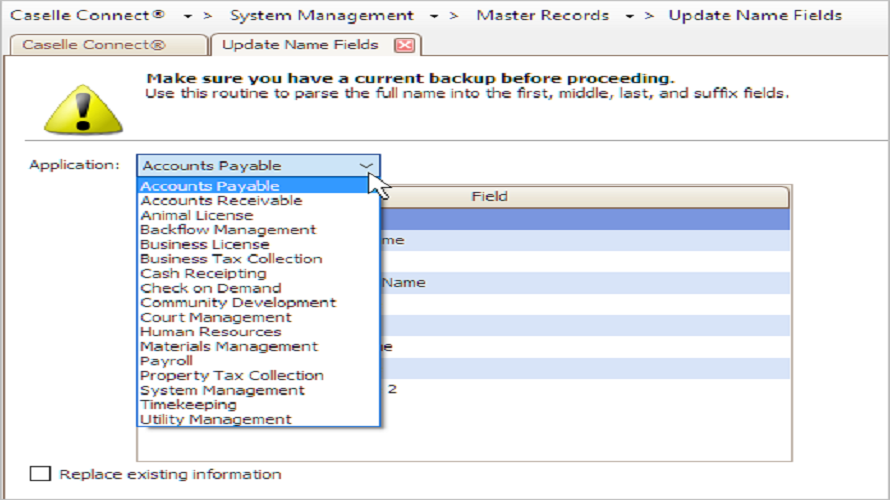Choose Accounts Payable from the list
The width and height of the screenshot is (890, 500).
[x=258, y=186]
